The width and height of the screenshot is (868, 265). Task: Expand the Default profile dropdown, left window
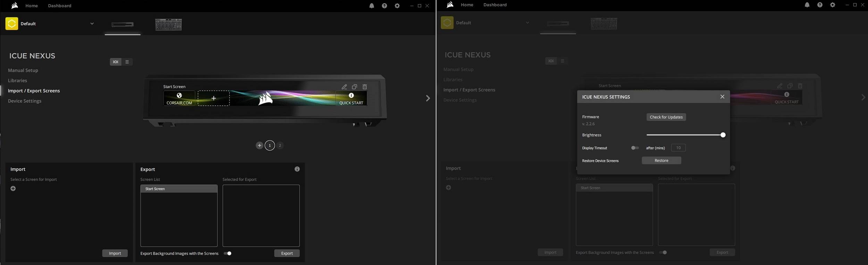92,24
